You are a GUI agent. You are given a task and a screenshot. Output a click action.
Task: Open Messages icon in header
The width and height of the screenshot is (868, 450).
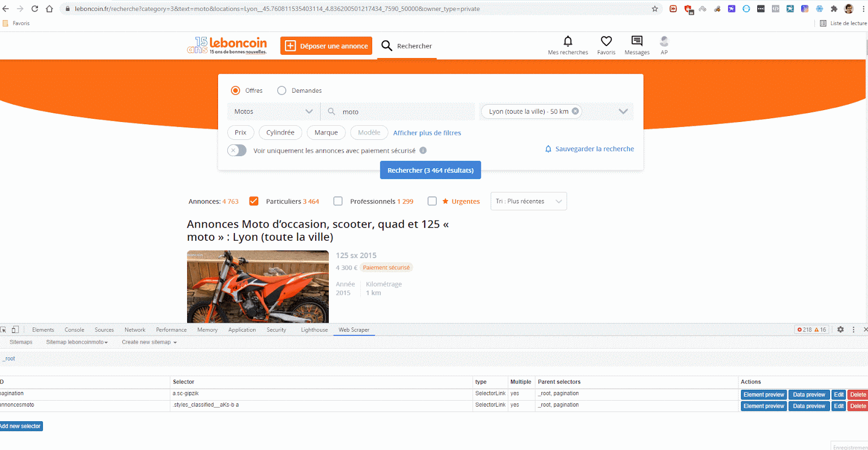coord(637,41)
